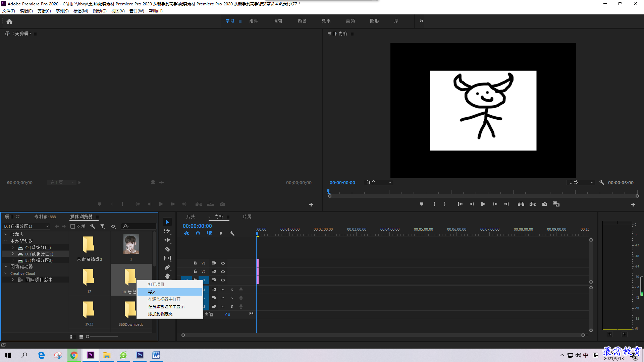Collapse the 收藏夹 tree node
Screen dimensions: 644x362
(6, 234)
